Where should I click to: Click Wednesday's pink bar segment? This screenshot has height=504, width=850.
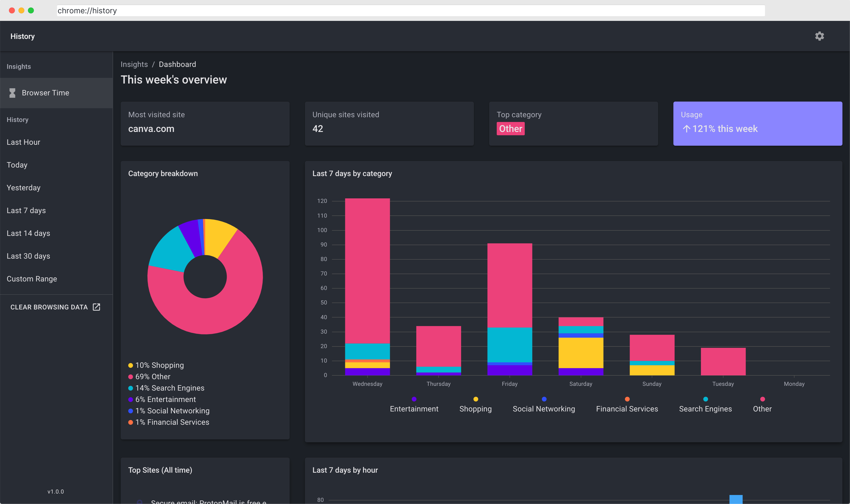pos(367,271)
